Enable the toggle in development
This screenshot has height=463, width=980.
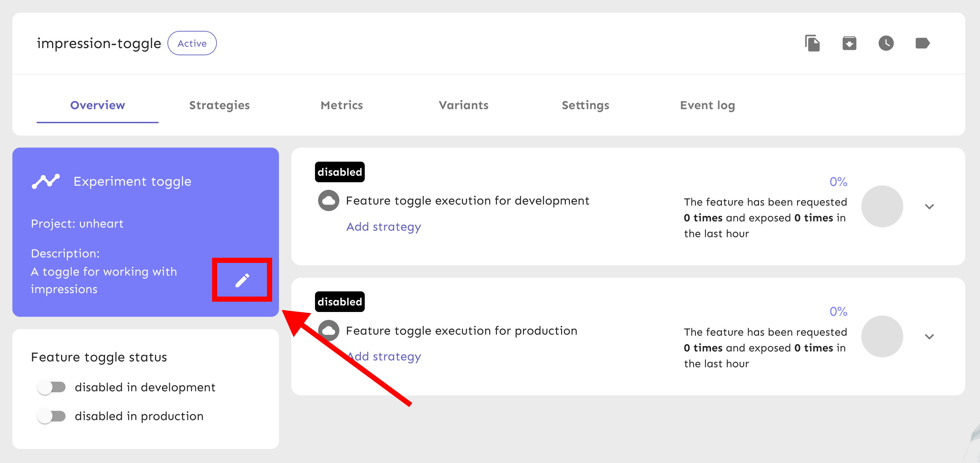pos(51,387)
